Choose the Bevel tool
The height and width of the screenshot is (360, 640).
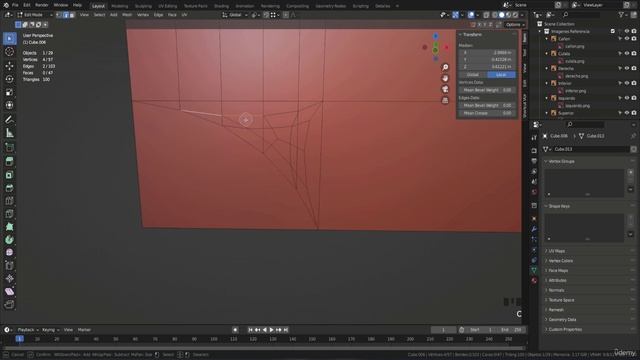tap(9, 188)
